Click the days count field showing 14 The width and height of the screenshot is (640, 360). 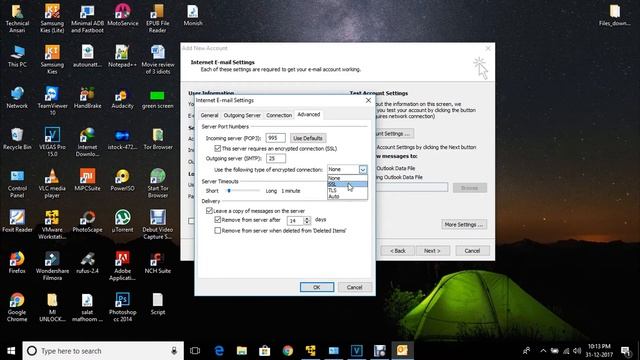(x=295, y=220)
